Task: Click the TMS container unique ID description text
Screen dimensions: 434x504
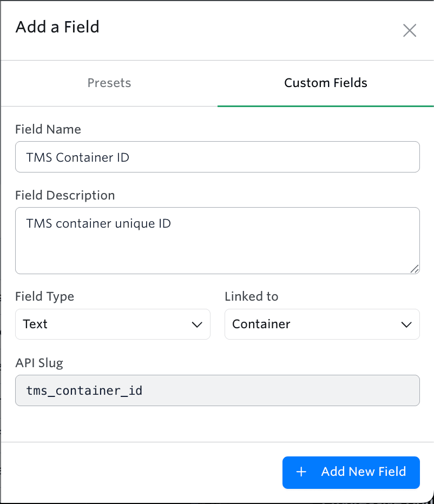Action: coord(98,223)
